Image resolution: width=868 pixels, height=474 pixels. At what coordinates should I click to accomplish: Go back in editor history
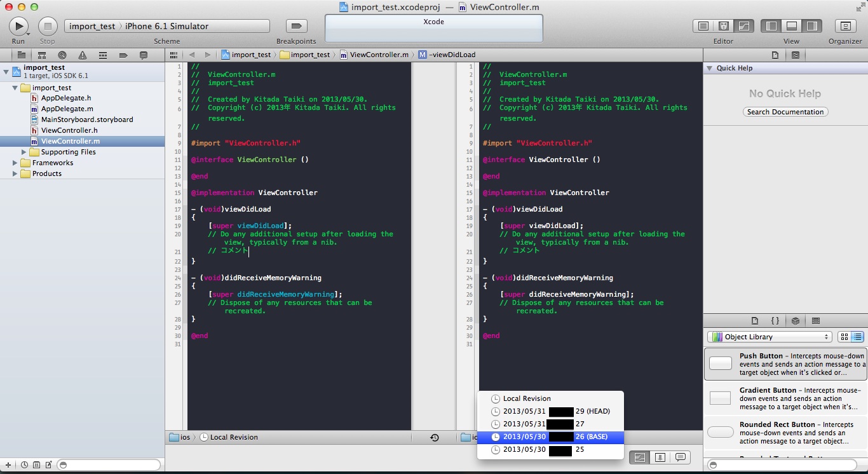point(191,55)
